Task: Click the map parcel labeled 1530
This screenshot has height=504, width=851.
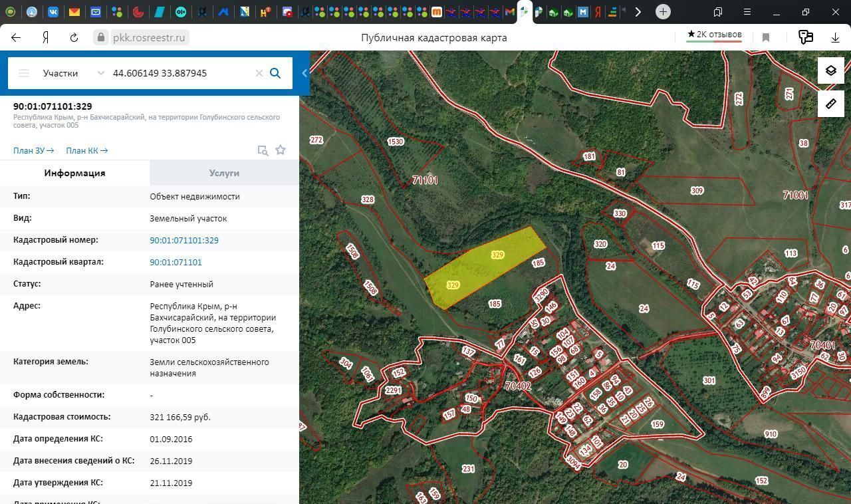Action: [x=396, y=142]
